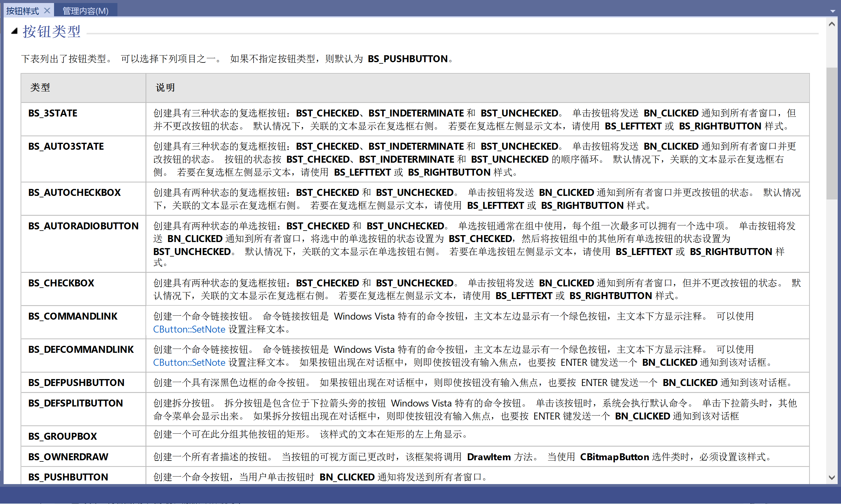Click the BS_GROUPBOX type cell
Image resolution: width=841 pixels, height=504 pixels.
click(x=62, y=436)
